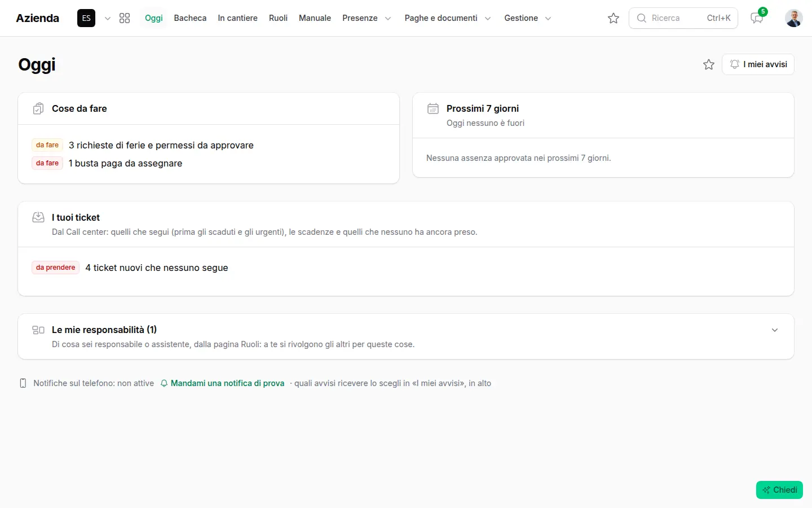Click Nessuna assenza approvata nei prossimi 7 giorni
Viewport: 812px width, 508px height.
[519, 158]
